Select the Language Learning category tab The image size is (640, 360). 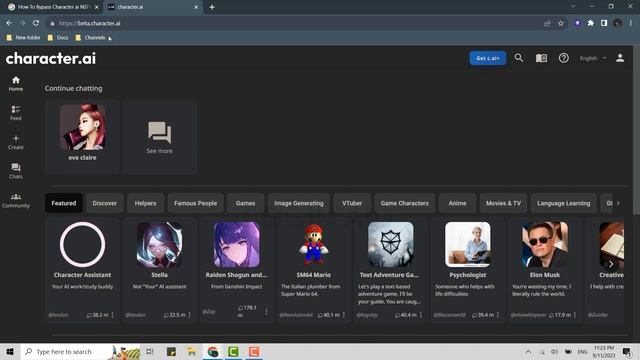point(564,203)
